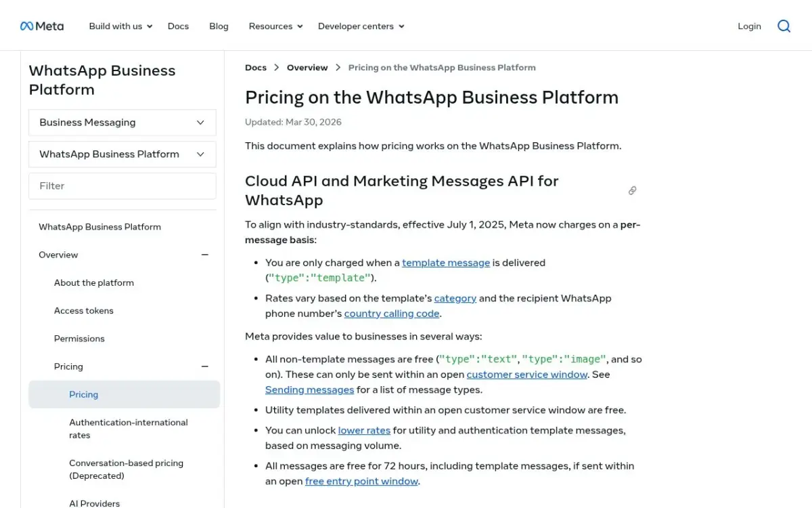Open the Blog page

point(219,26)
